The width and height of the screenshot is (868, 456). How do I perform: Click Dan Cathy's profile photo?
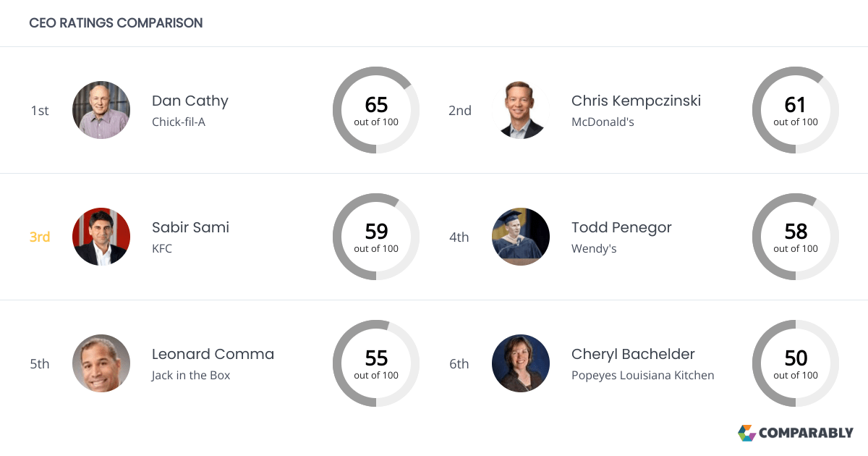[x=101, y=110]
